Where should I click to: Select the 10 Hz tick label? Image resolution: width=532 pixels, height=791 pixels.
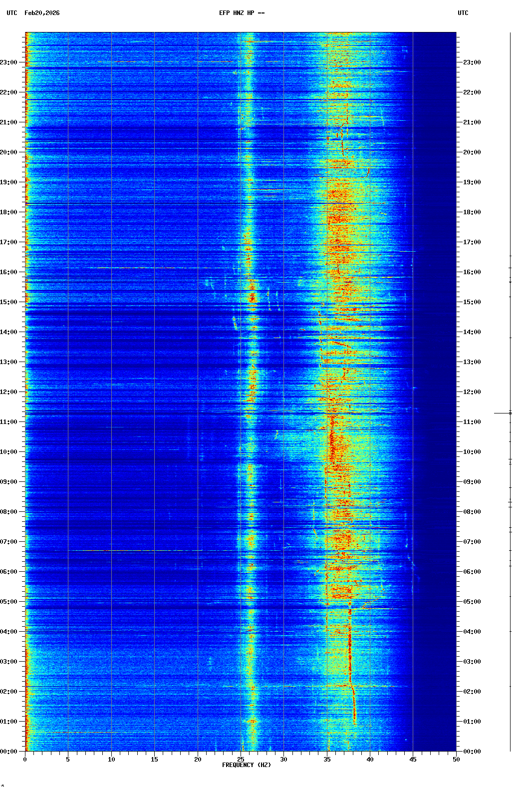click(111, 760)
